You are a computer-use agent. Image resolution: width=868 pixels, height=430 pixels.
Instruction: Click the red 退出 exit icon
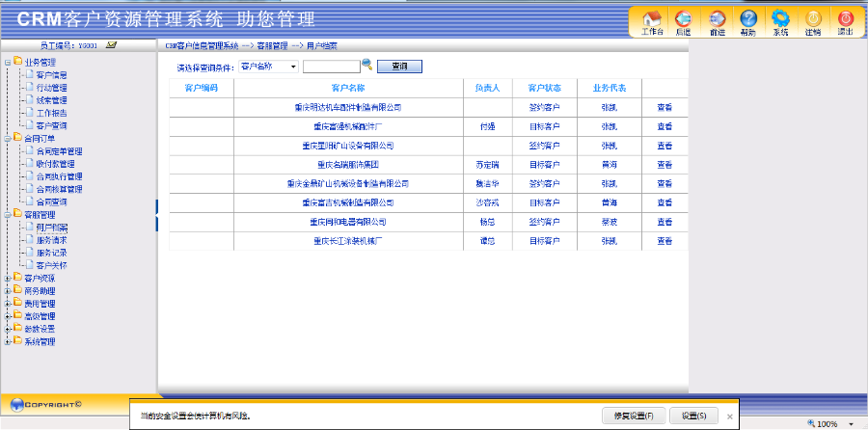click(845, 19)
